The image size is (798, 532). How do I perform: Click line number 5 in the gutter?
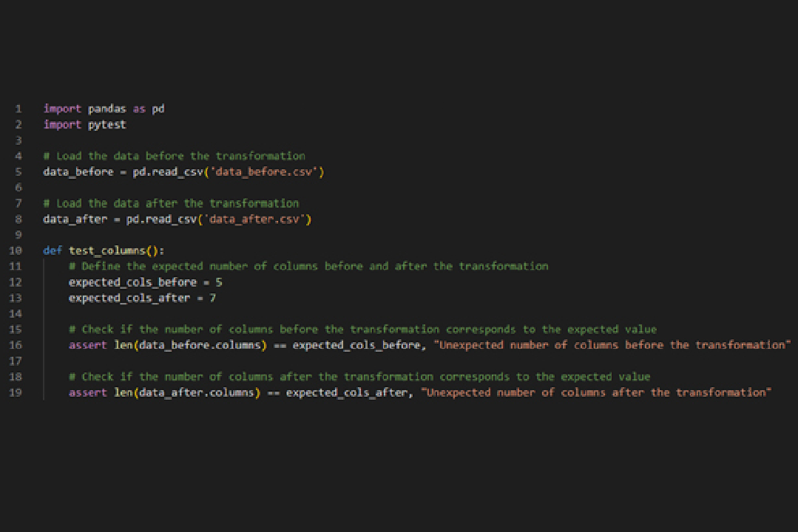point(18,172)
